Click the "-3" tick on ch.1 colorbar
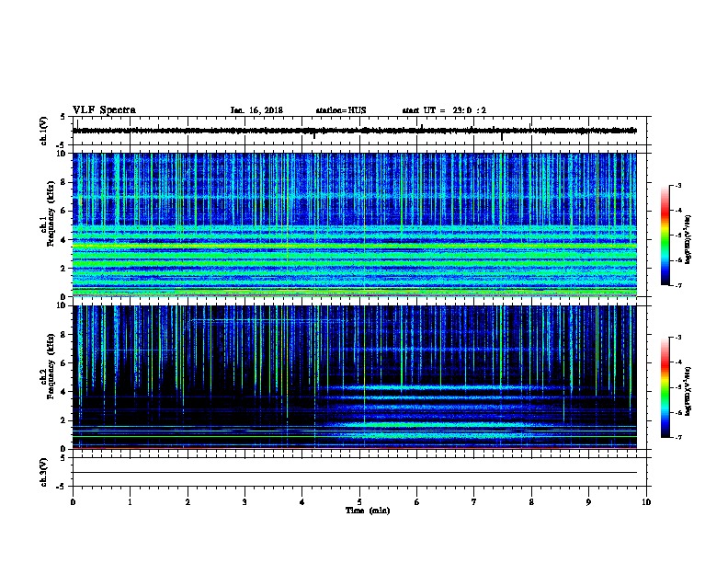 [x=678, y=185]
